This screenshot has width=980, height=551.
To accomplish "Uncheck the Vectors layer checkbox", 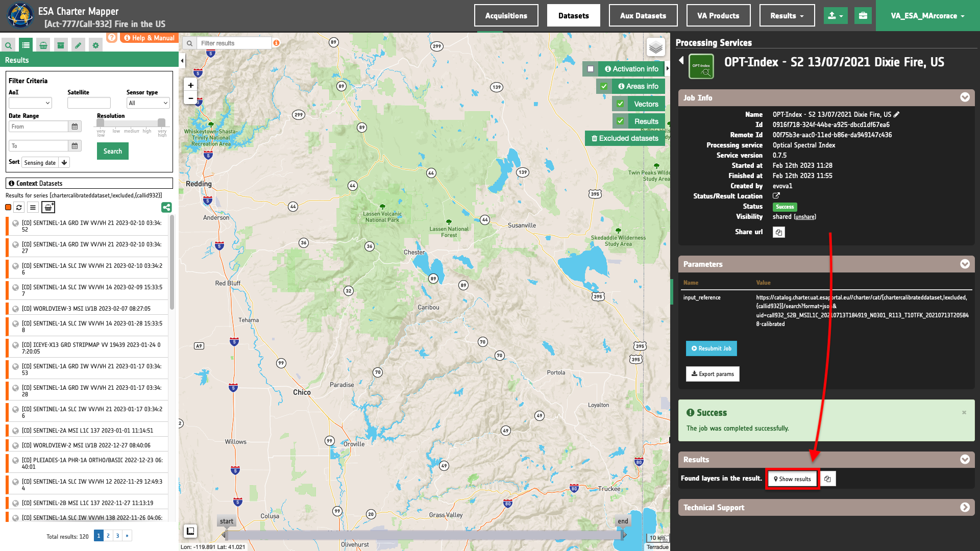I will (x=620, y=104).
